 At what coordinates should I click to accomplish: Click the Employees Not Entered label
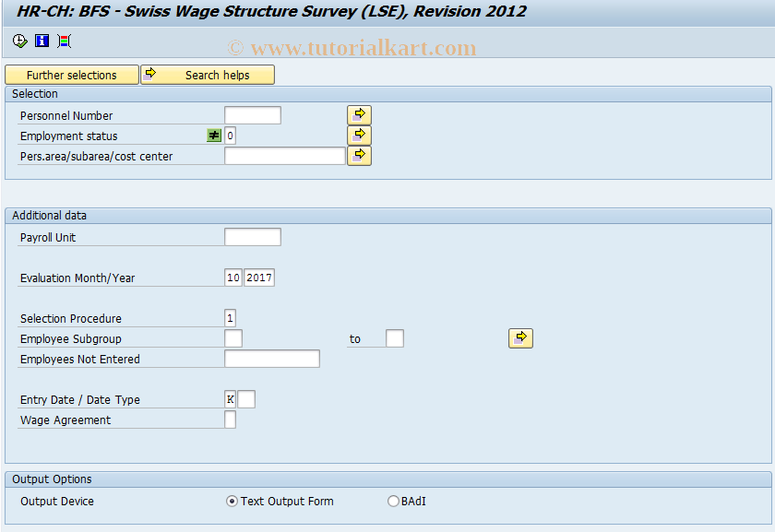tap(79, 359)
